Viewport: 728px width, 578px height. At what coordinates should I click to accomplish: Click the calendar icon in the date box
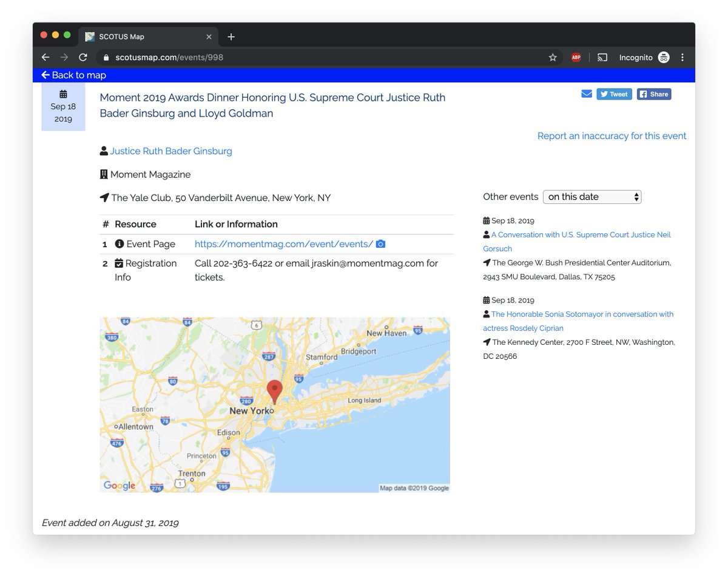[63, 94]
